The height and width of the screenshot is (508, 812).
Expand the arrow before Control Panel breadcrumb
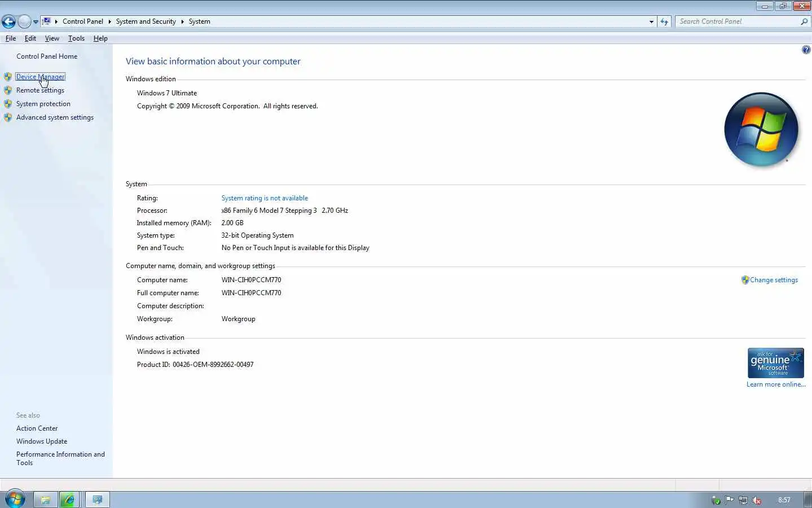pyautogui.click(x=56, y=21)
